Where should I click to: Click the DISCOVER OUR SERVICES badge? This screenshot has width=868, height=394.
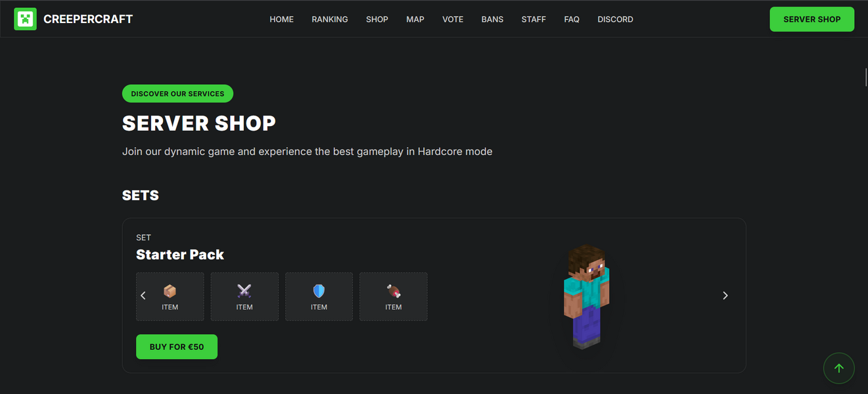177,94
